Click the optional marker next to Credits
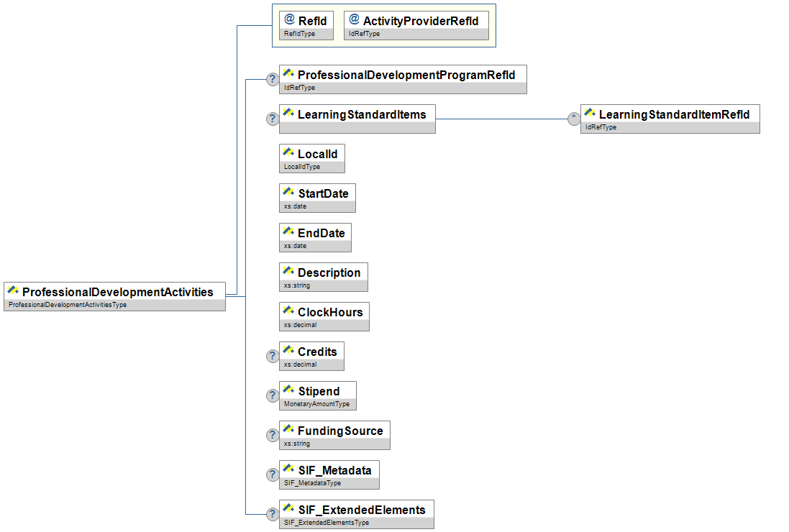Screen dimensions: 789x532 (x=273, y=357)
